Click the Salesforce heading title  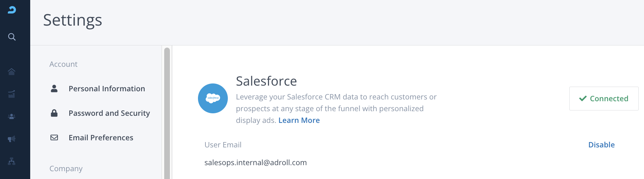coord(266,81)
